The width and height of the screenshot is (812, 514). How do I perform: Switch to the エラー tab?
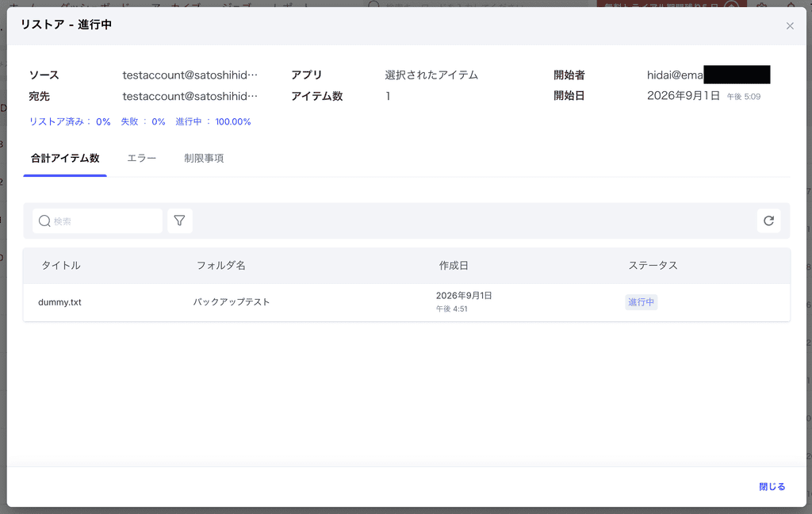(141, 159)
